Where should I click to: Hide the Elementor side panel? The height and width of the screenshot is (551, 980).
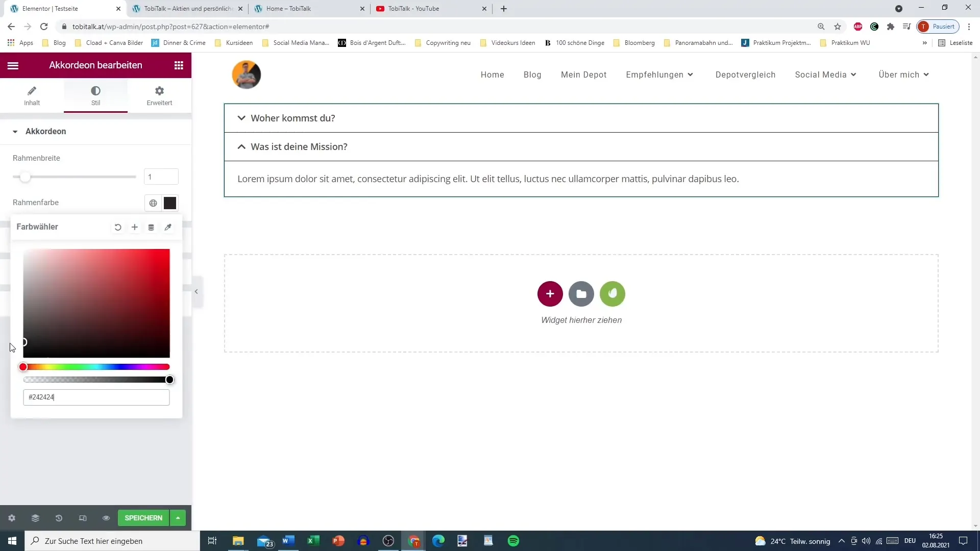[197, 292]
